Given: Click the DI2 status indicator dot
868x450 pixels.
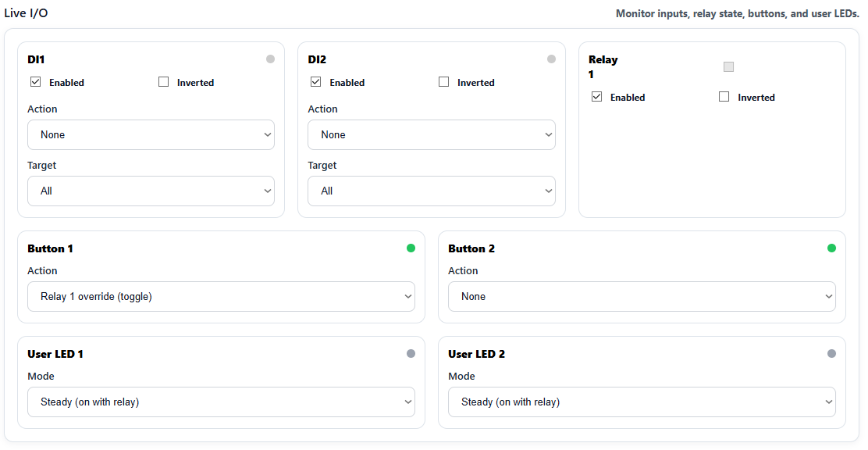Looking at the screenshot, I should pos(551,59).
